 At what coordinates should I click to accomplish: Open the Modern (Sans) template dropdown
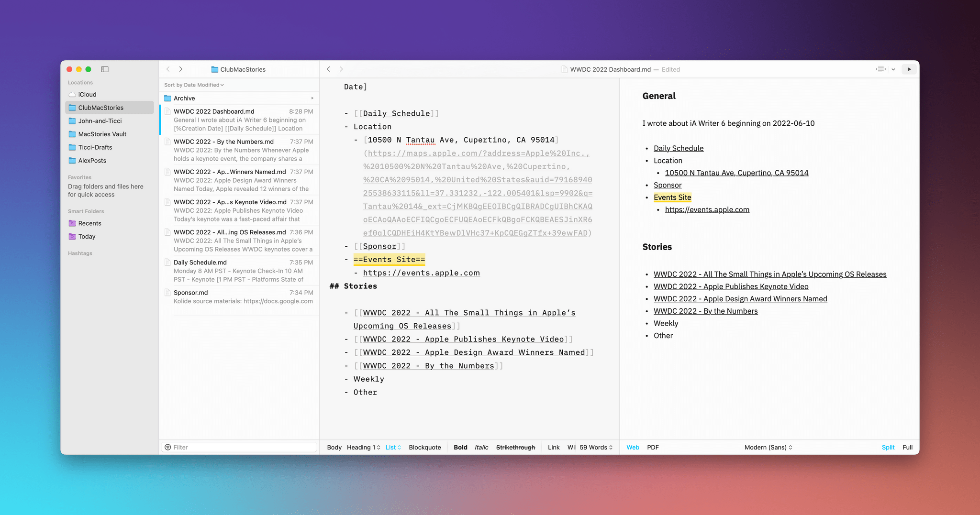768,448
